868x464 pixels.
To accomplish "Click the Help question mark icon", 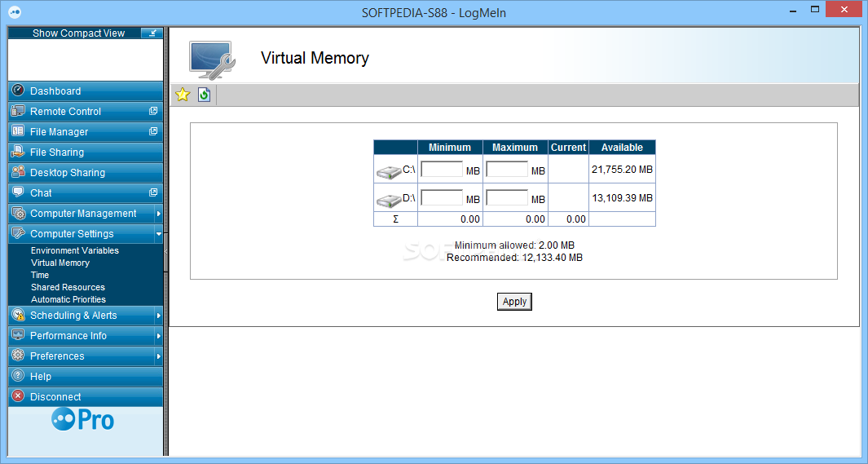I will point(18,375).
